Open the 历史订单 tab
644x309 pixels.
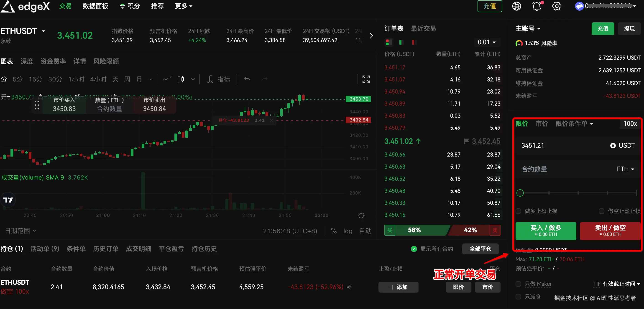(x=105, y=249)
